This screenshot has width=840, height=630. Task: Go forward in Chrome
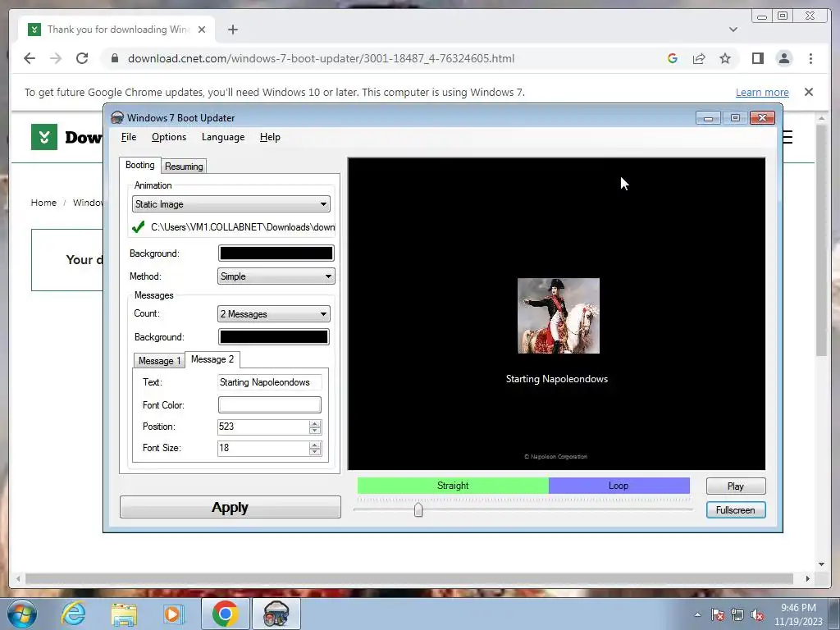tap(56, 58)
